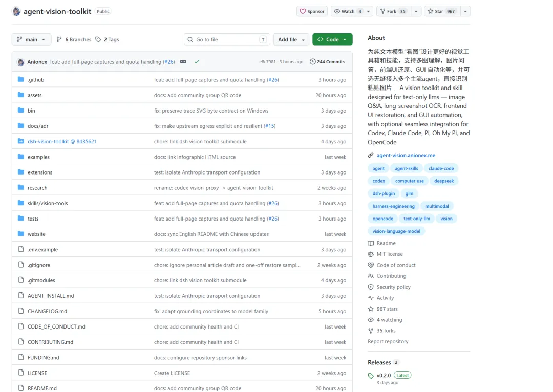View 6 Branches link
Viewport: 553px width, 392px height.
pos(74,39)
